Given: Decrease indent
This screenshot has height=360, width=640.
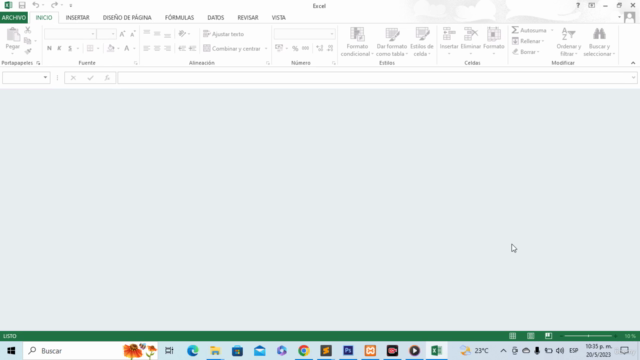Looking at the screenshot, I should [182, 48].
